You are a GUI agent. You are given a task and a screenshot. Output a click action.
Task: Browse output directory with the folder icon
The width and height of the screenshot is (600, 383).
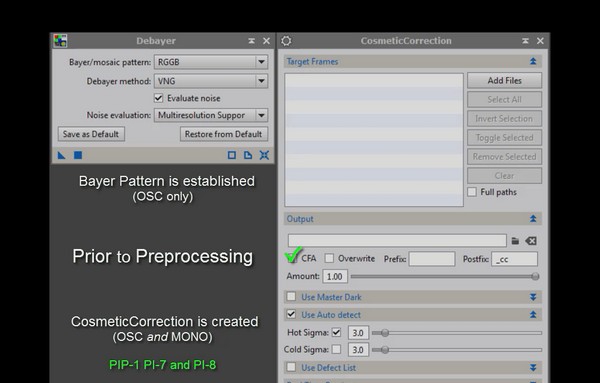515,241
